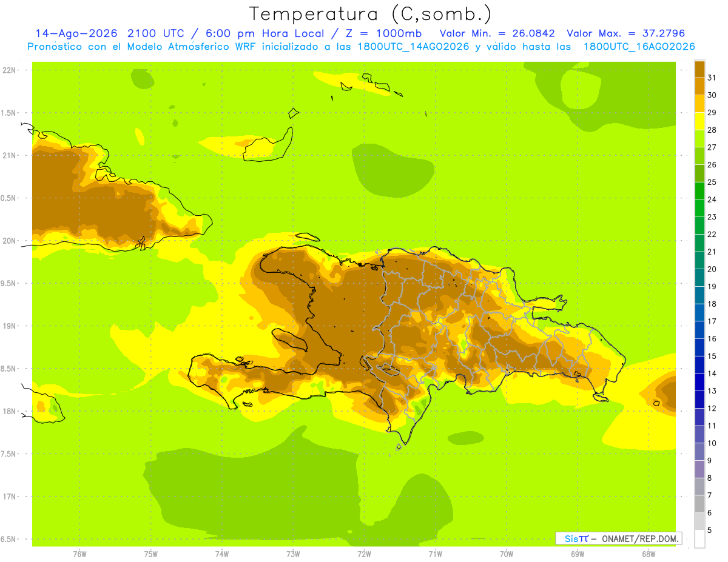Pick the lime swatch between 27 and 28
728x562 pixels.
[x=699, y=138]
